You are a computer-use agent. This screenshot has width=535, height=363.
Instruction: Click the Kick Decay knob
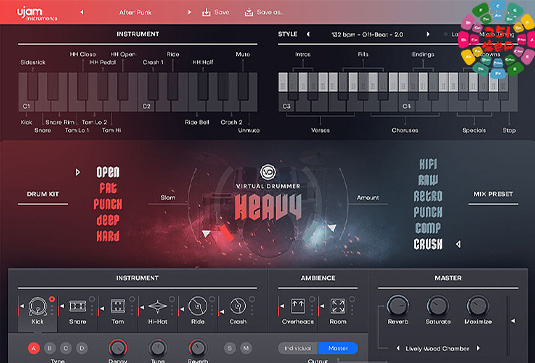118,348
